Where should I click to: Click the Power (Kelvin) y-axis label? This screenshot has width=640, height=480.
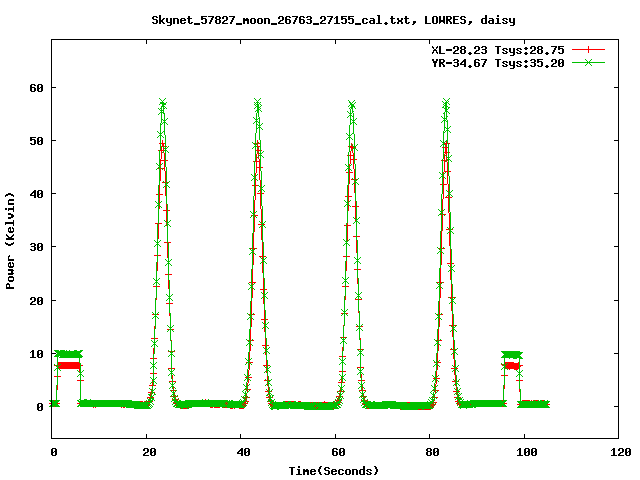pyautogui.click(x=10, y=241)
